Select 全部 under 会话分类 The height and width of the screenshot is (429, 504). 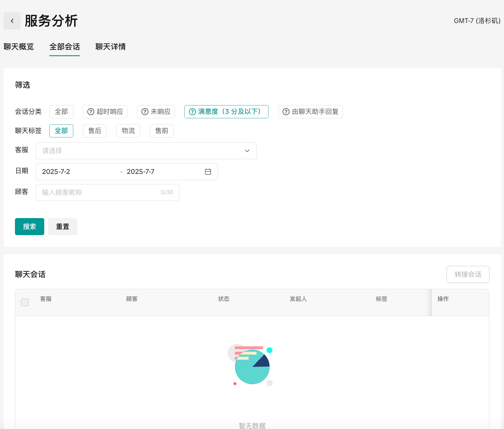tap(61, 112)
